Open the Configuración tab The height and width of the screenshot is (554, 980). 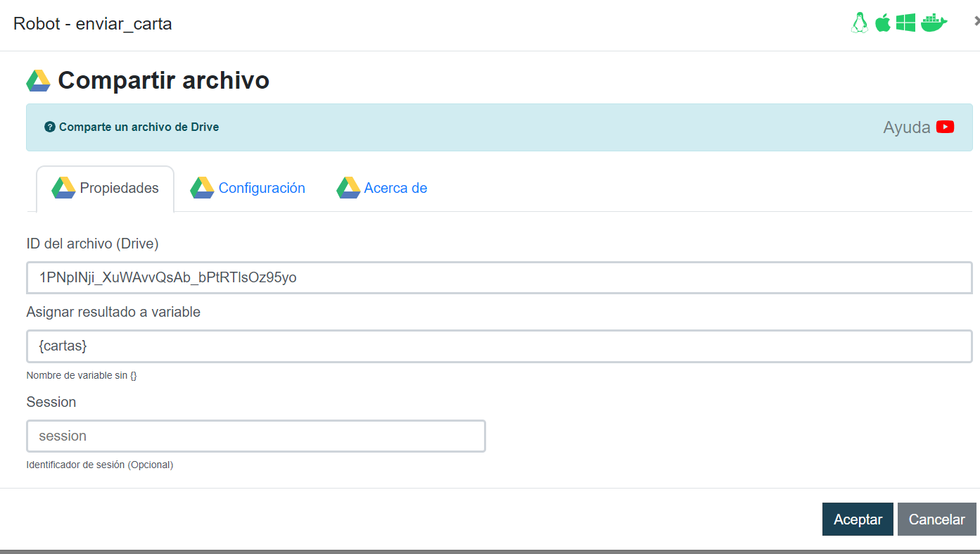pyautogui.click(x=262, y=189)
